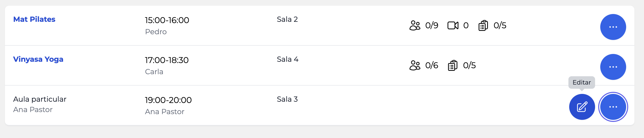
Task: Open the Mat Pilates class link
Action: point(34,19)
